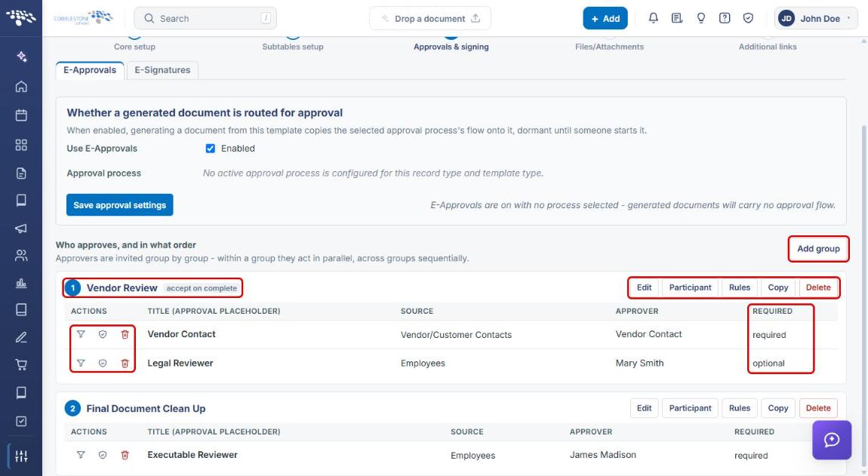
Task: Copy the Final Document Clean Up group
Action: click(777, 408)
